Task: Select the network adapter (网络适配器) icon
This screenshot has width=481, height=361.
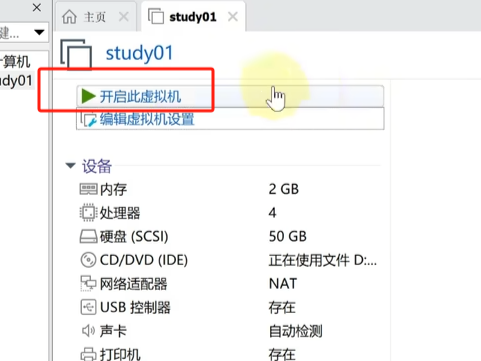Action: coord(88,283)
